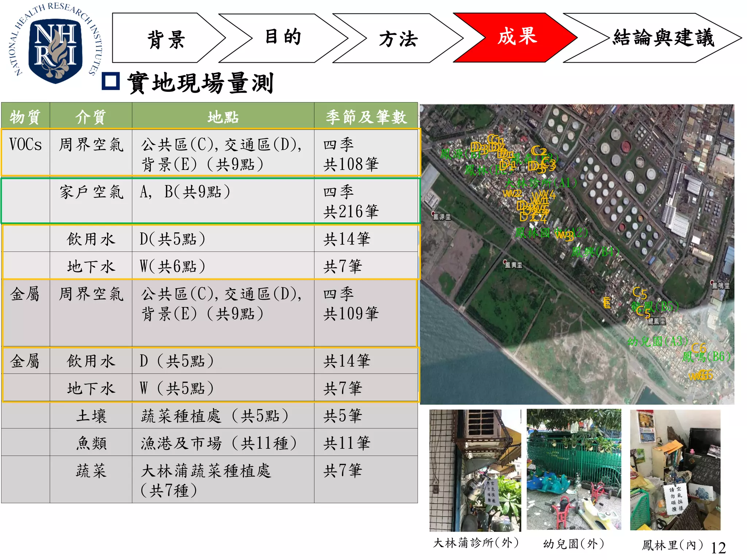Click the 幼兒園(外) playground photo
Screen dimensions: 747x560
[574, 469]
